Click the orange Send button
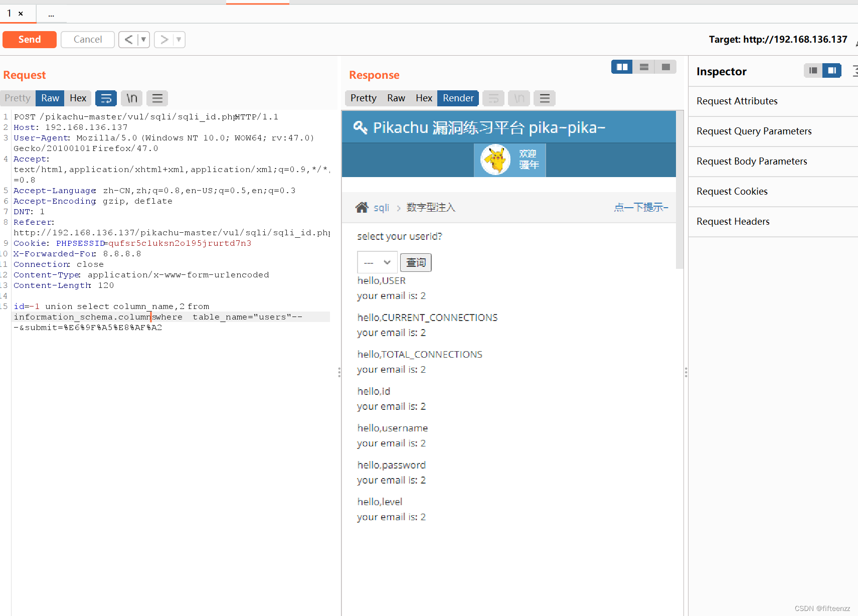This screenshot has width=858, height=616. [30, 40]
